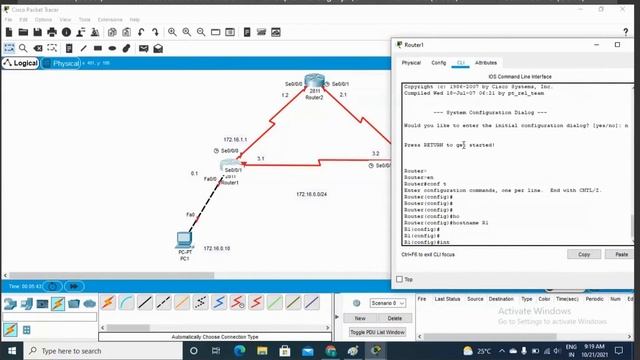The height and width of the screenshot is (360, 640).
Task: Save the network with floppy icon
Action: (38, 32)
